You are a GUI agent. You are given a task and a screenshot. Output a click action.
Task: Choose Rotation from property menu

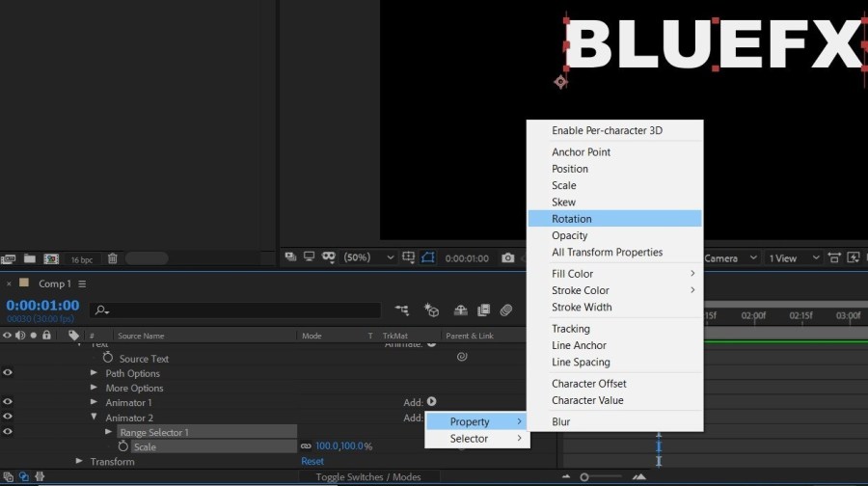614,219
